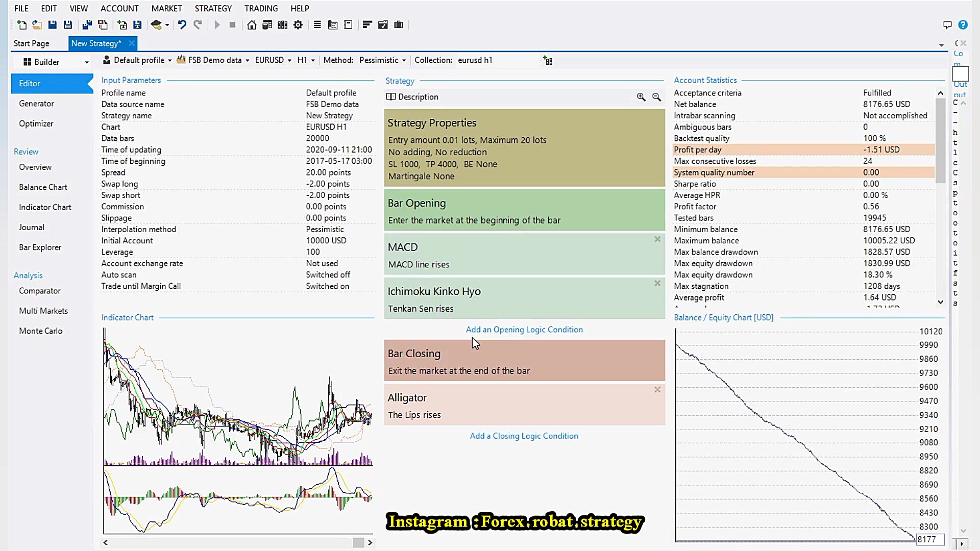Open the Default profile dropdown

[138, 60]
